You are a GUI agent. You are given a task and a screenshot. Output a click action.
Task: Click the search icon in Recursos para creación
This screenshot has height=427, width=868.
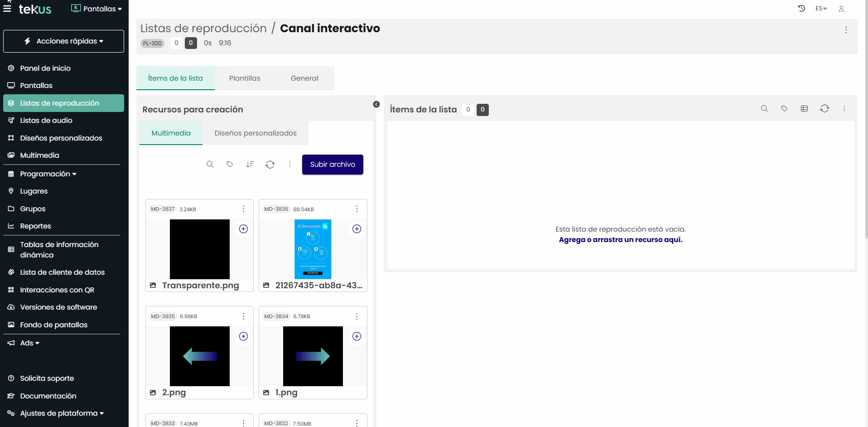(210, 165)
